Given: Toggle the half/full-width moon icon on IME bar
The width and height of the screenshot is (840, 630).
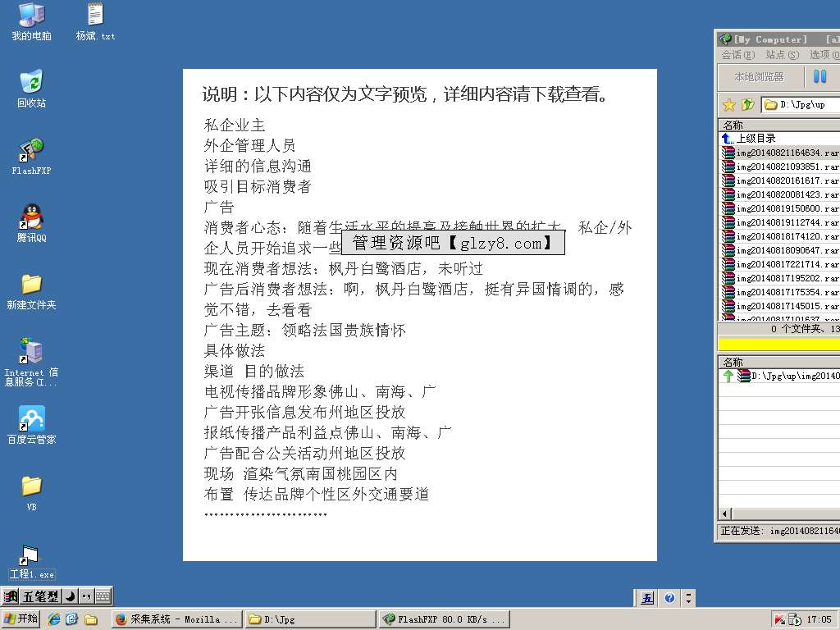Looking at the screenshot, I should 71,596.
